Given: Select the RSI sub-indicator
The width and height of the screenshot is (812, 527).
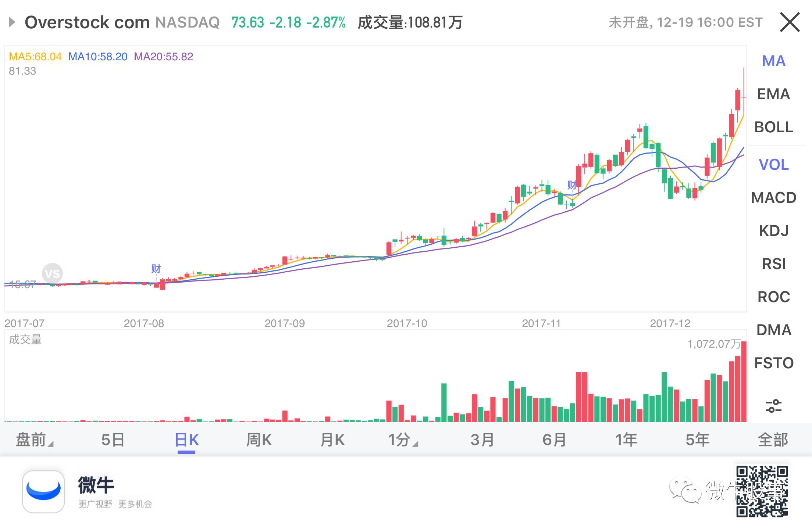Looking at the screenshot, I should [773, 264].
